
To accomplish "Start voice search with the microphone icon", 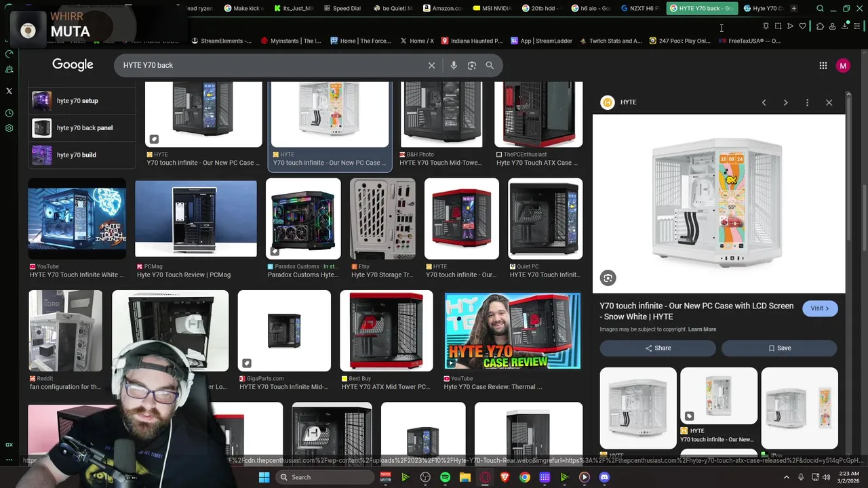I will click(454, 65).
